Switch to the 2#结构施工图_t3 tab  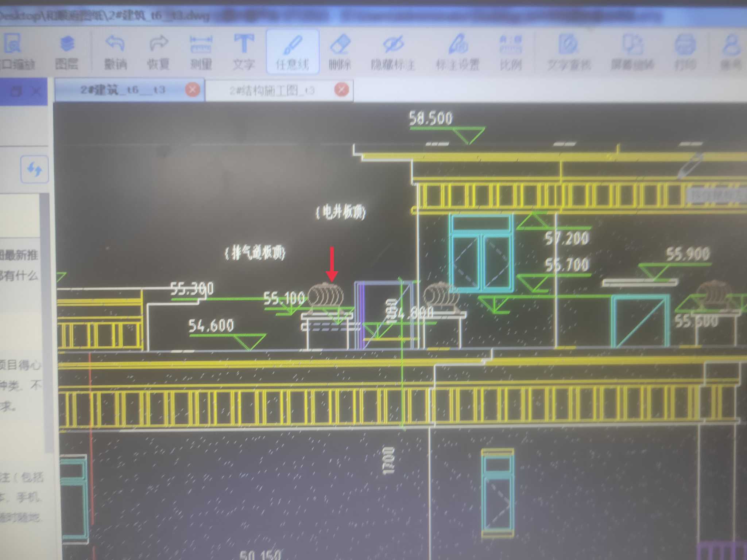pos(272,90)
